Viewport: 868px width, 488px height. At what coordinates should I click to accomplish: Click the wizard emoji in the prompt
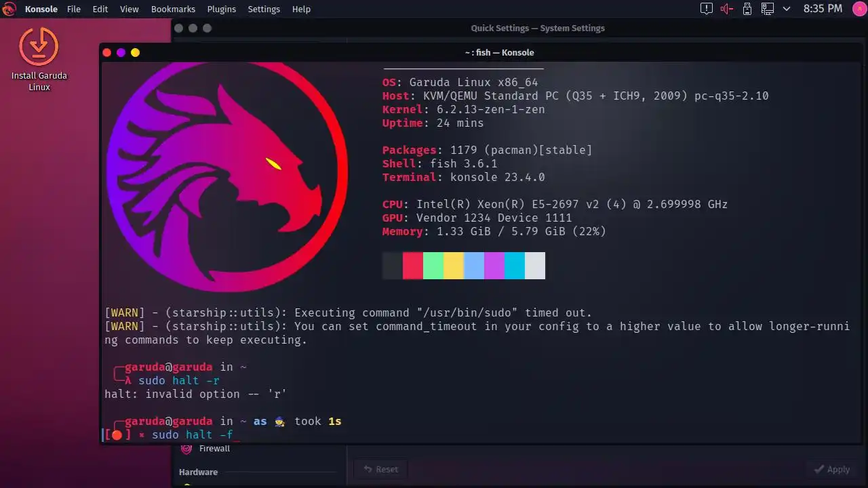tap(280, 421)
